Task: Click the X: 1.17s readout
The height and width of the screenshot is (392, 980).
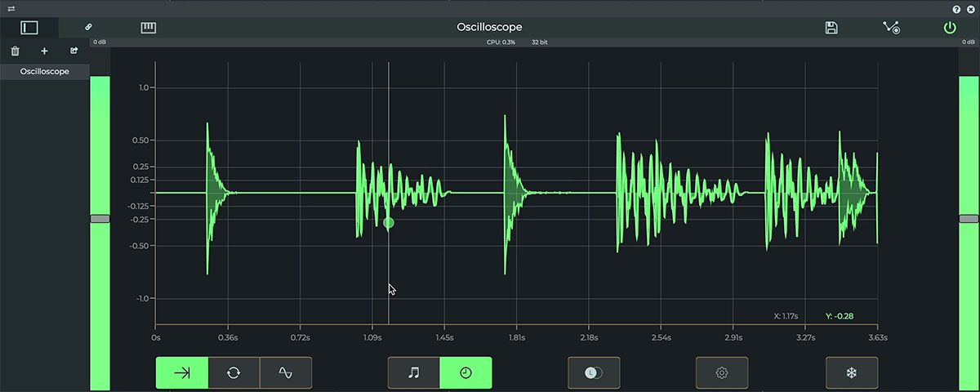Action: pos(786,316)
